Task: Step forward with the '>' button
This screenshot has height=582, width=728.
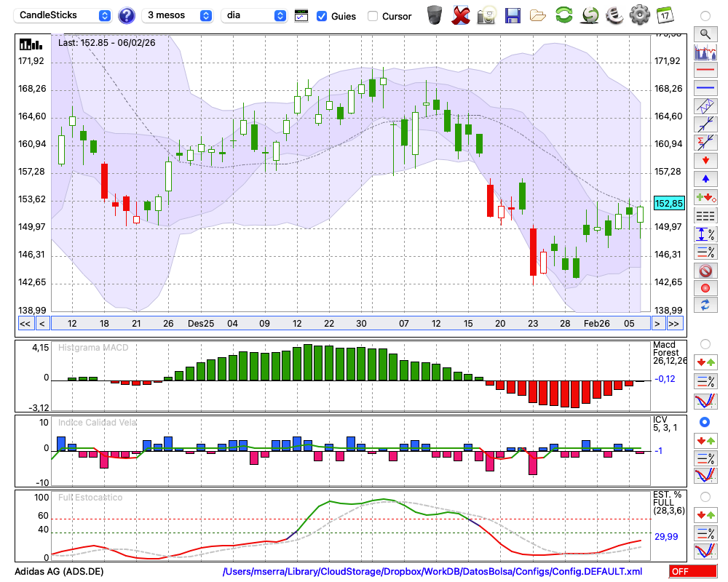Action: 657,324
